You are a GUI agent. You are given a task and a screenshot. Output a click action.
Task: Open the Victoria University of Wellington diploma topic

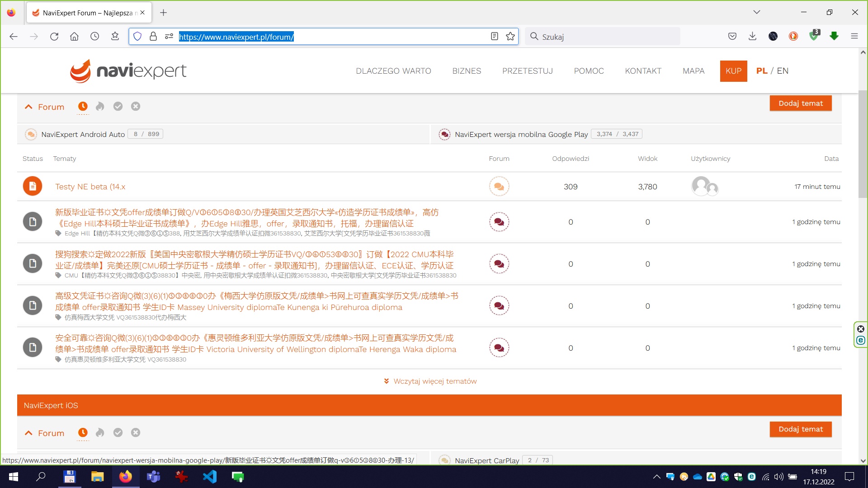tap(256, 343)
